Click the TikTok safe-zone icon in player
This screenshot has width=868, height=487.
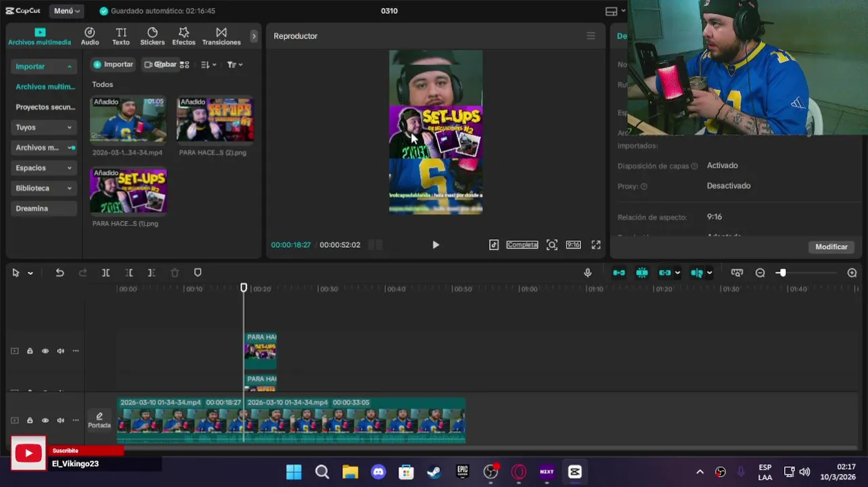[x=494, y=245]
